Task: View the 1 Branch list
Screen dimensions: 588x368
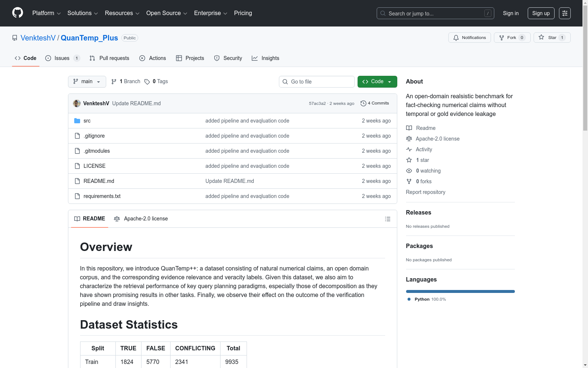Action: [x=126, y=82]
